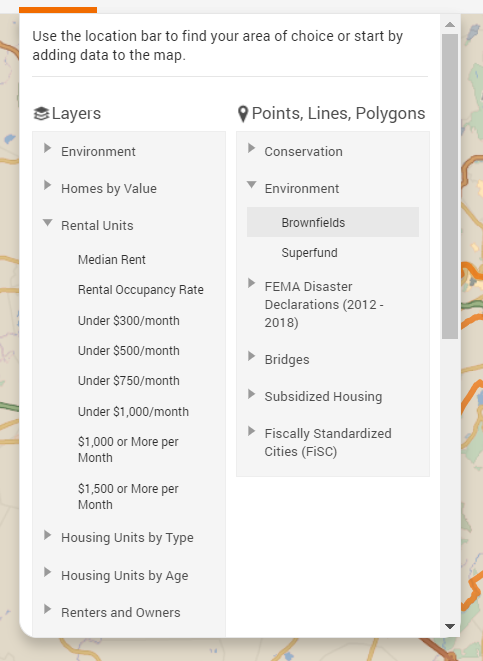Image resolution: width=483 pixels, height=661 pixels.
Task: Collapse Environment under Points, Lines, Polygons
Action: 252,185
